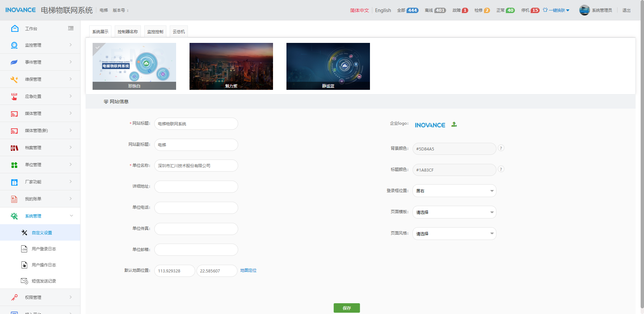644x314 pixels.
Task: Open the 页面模板 dropdown
Action: coord(454,212)
